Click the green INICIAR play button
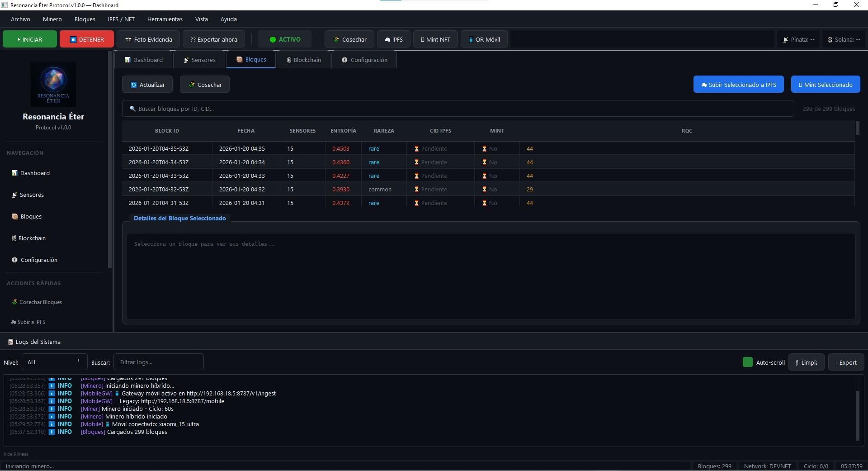The image size is (868, 471). pyautogui.click(x=30, y=39)
